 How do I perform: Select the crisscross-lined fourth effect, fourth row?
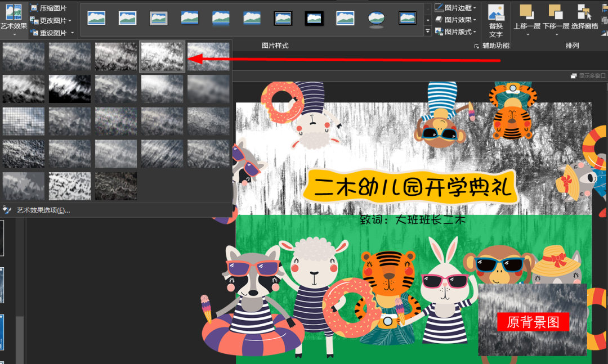(162, 154)
